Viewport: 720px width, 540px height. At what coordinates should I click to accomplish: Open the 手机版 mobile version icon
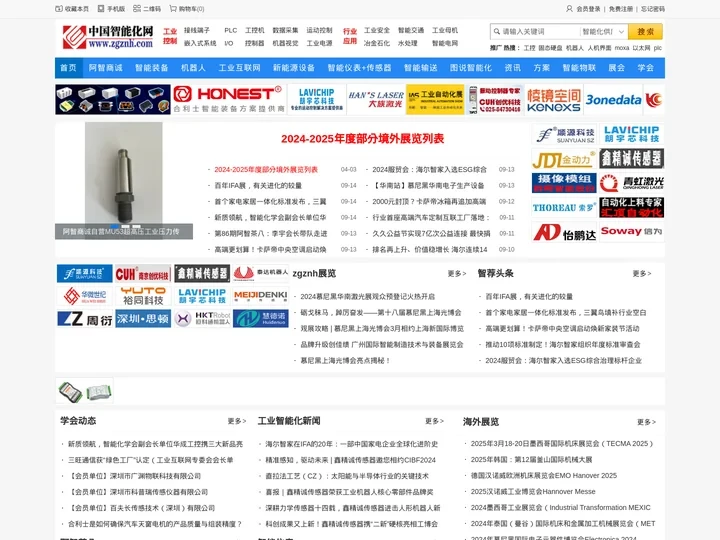(101, 9)
